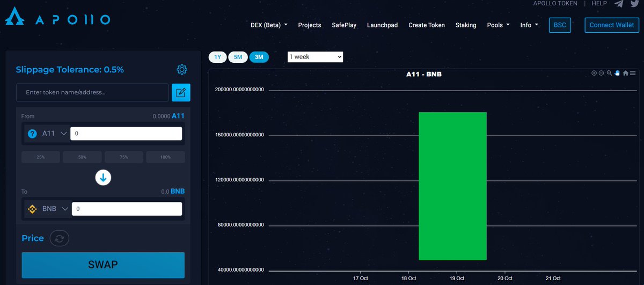Open slippage settings gear icon

pos(182,69)
